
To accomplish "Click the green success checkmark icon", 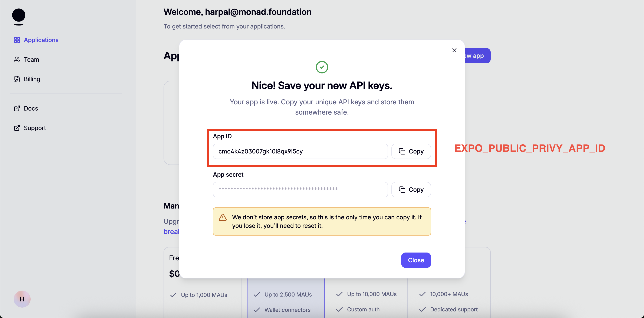I will (322, 67).
